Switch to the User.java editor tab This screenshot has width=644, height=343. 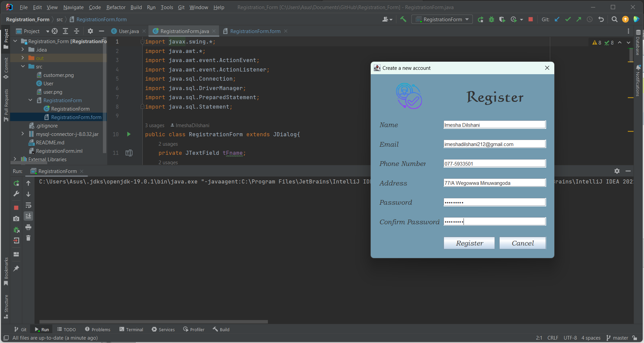129,31
